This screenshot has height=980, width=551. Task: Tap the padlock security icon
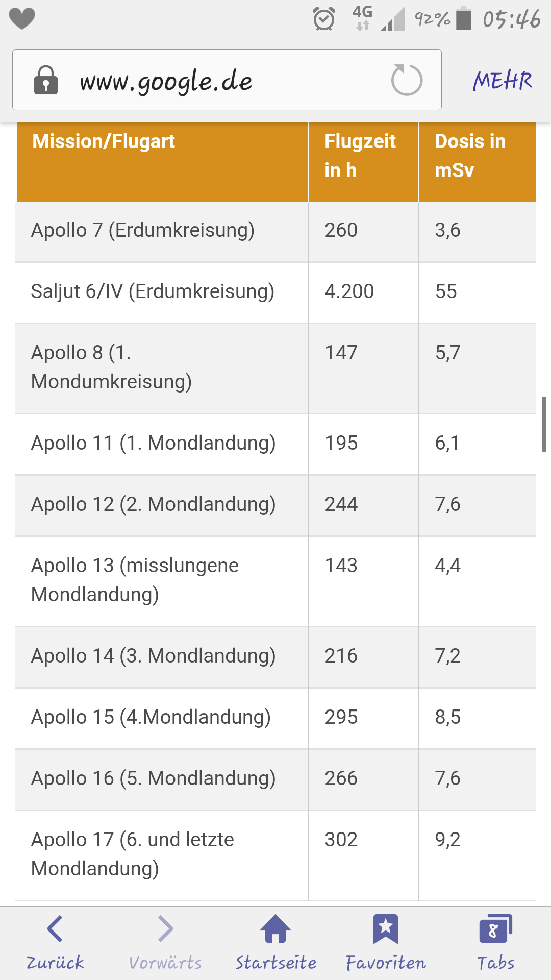tap(46, 80)
